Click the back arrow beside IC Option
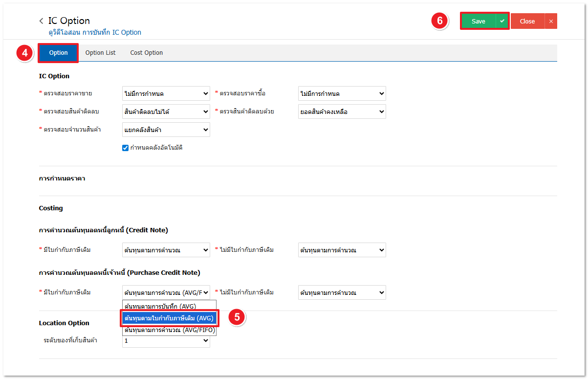This screenshot has height=379, width=588. pyautogui.click(x=42, y=21)
